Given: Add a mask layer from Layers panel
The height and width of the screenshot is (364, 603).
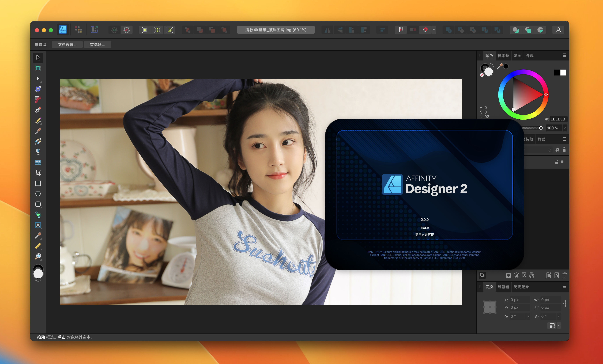Looking at the screenshot, I should (x=508, y=275).
